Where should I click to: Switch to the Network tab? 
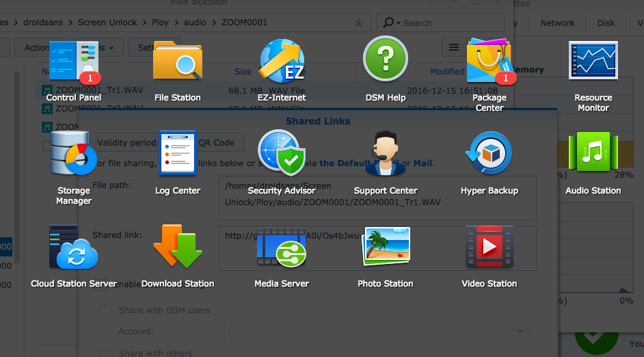(x=557, y=23)
